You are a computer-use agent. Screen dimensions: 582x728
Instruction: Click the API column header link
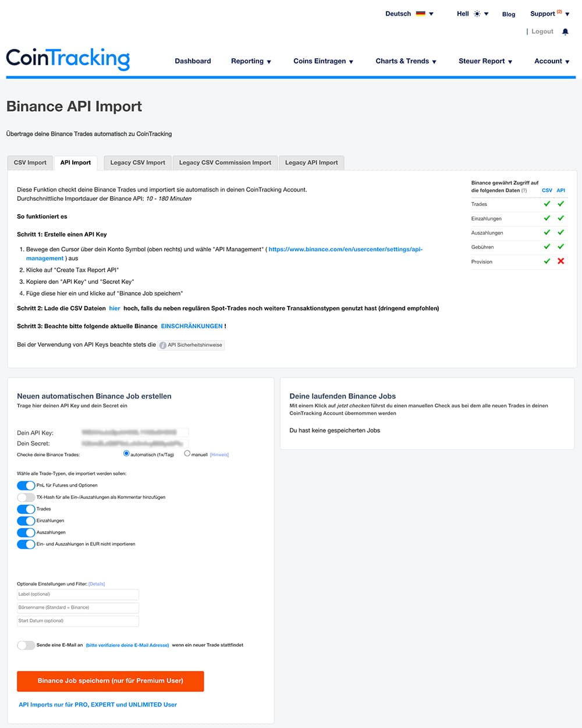click(x=561, y=190)
